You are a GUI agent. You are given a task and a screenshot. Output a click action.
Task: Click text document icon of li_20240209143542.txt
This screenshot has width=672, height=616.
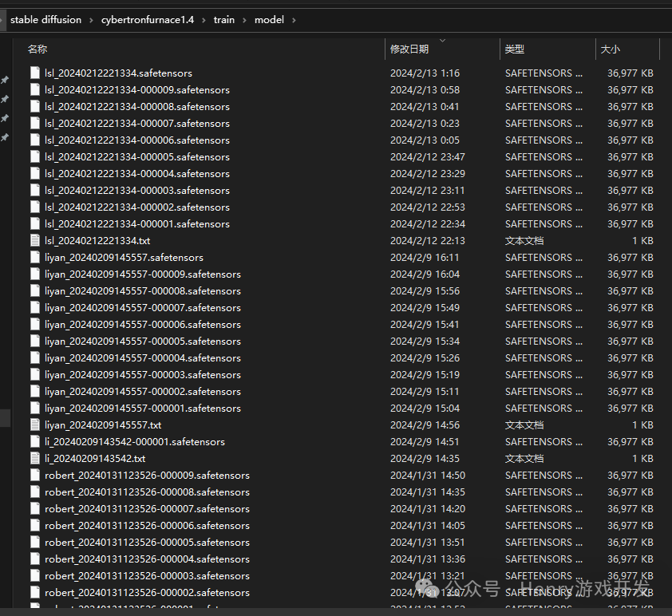(x=34, y=458)
